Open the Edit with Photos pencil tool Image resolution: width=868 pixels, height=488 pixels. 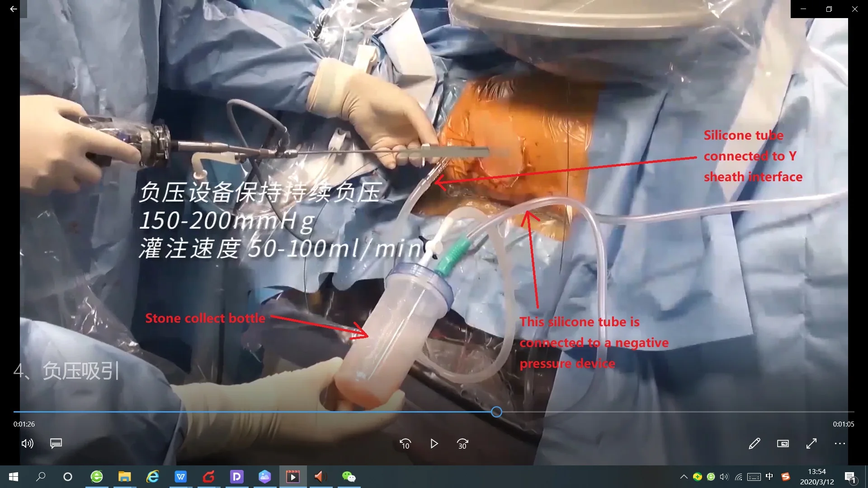pyautogui.click(x=754, y=444)
